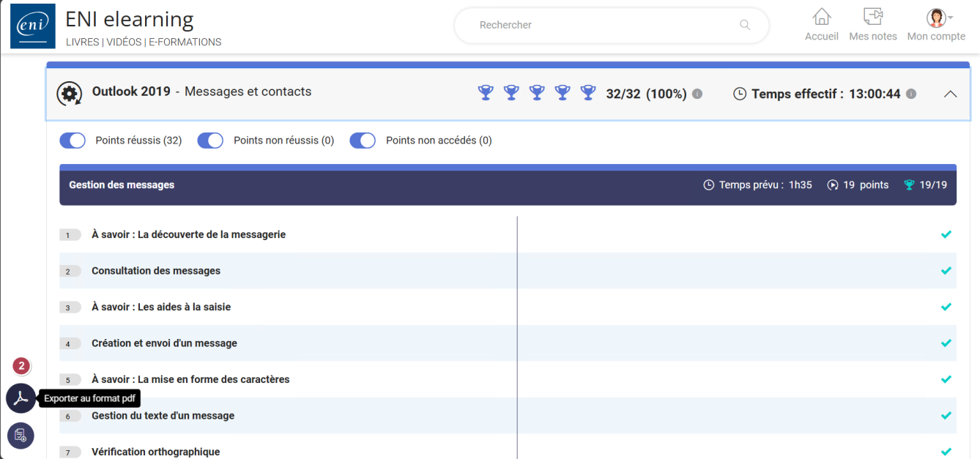Open 'Création et envoi d'un message'
The height and width of the screenshot is (459, 980).
tap(164, 343)
